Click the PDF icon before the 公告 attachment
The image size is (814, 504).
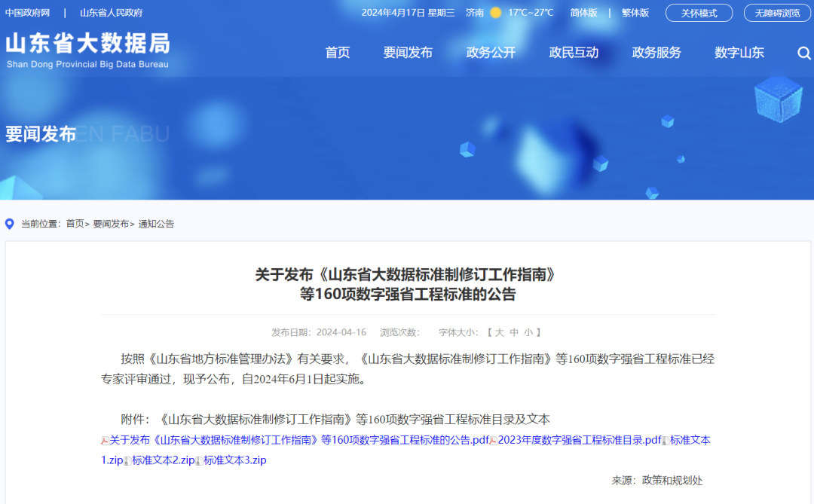pyautogui.click(x=106, y=441)
